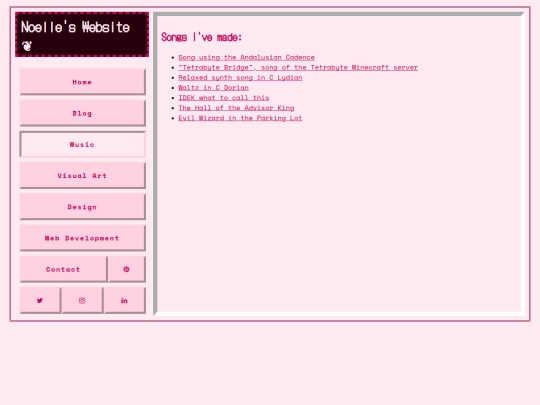Image resolution: width=540 pixels, height=405 pixels.
Task: Open the Twitter profile button
Action: 40,300
